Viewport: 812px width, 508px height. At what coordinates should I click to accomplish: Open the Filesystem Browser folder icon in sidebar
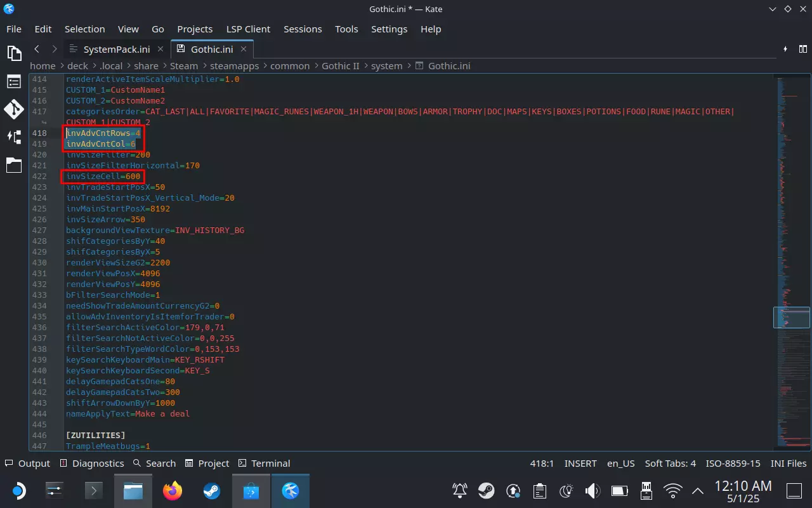point(14,165)
